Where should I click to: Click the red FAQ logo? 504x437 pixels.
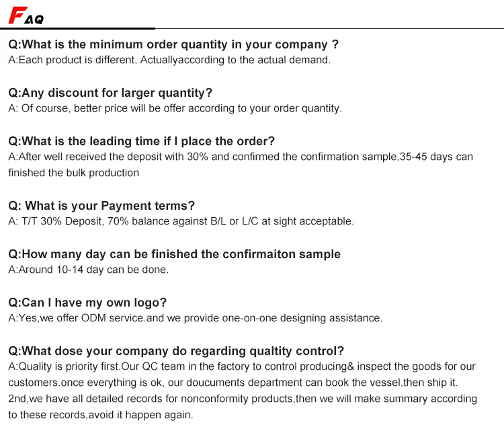pos(26,15)
